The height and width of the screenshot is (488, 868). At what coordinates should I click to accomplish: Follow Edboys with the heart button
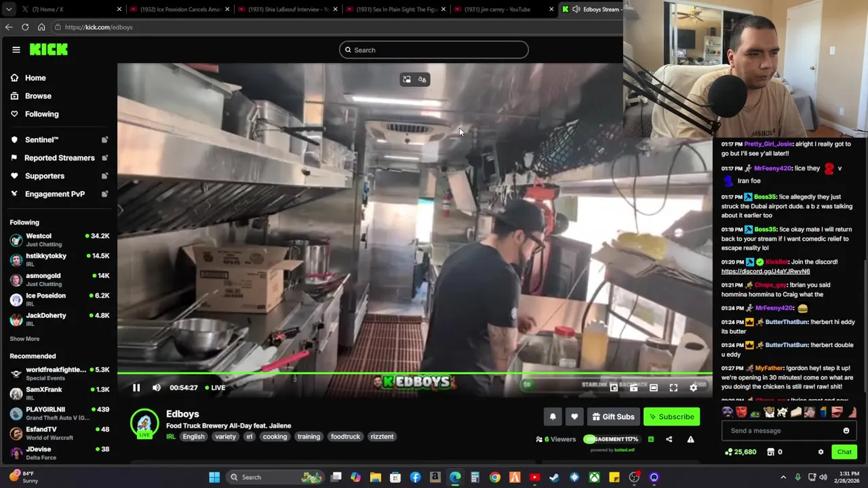pyautogui.click(x=574, y=417)
